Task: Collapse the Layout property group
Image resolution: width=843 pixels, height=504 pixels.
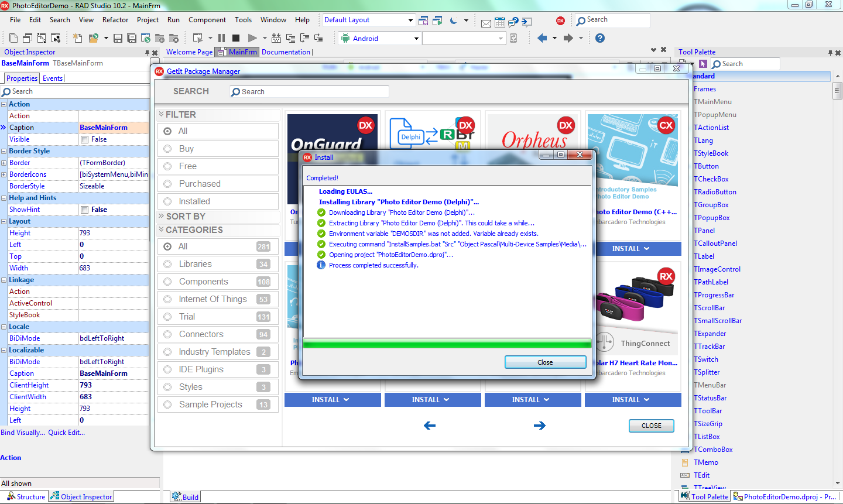Action: click(4, 221)
